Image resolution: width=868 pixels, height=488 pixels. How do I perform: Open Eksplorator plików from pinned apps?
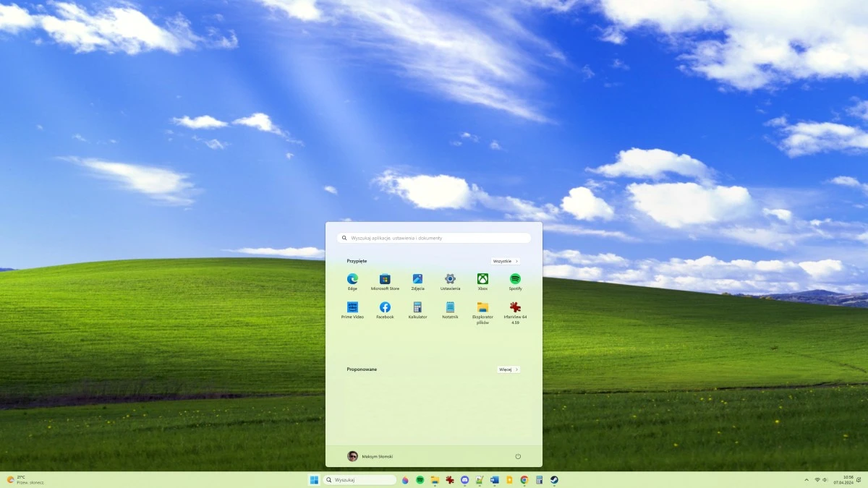(482, 307)
